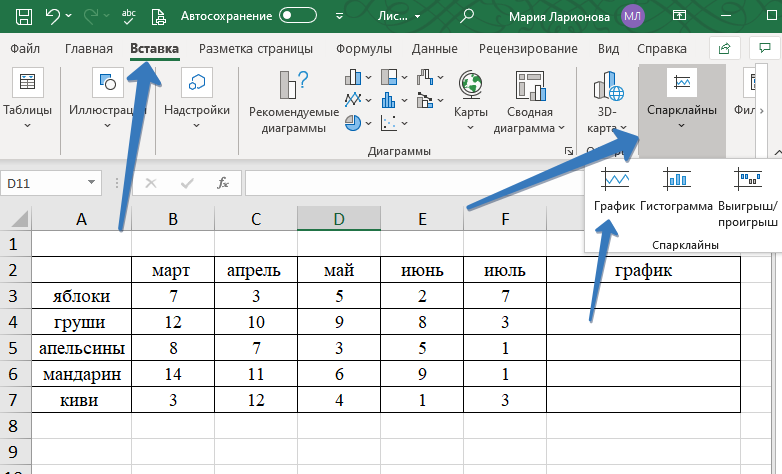Expand the Иллюстрации group
Image resolution: width=782 pixels, height=474 pixels.
(107, 98)
